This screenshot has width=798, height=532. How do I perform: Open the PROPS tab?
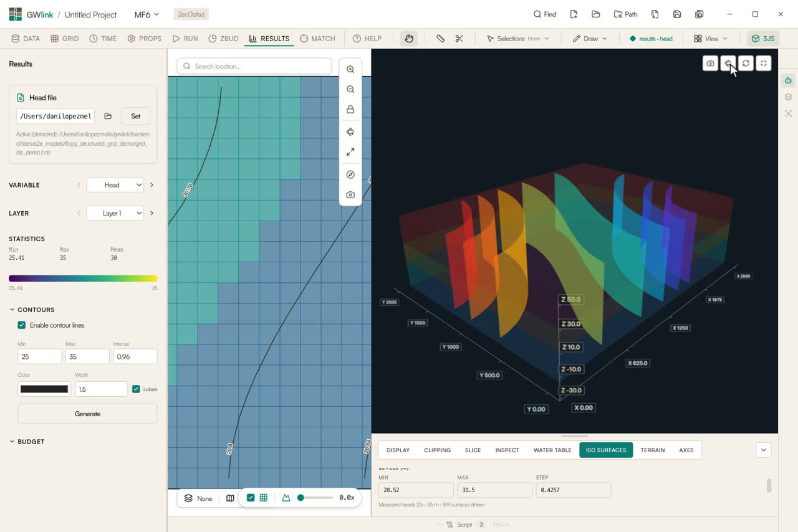pos(144,39)
